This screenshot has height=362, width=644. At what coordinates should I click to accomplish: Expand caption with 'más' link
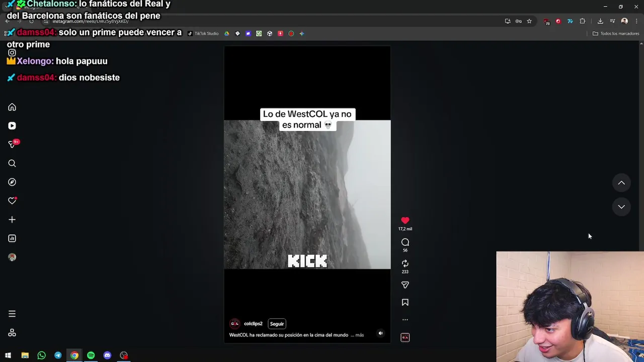359,335
